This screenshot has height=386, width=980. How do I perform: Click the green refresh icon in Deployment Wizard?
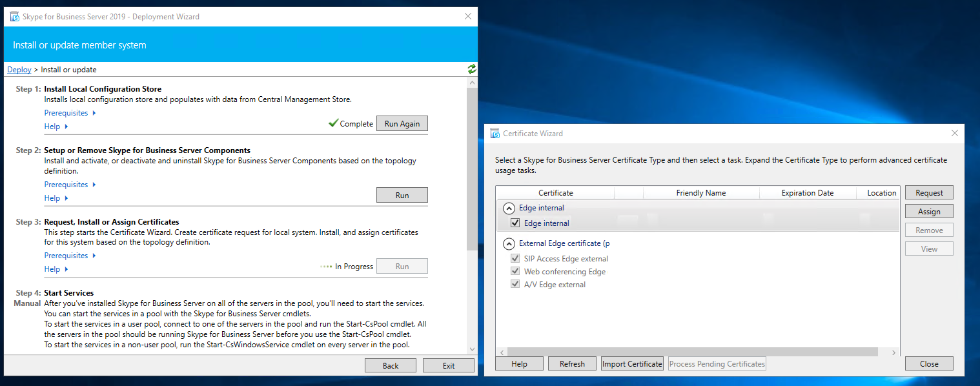(472, 69)
